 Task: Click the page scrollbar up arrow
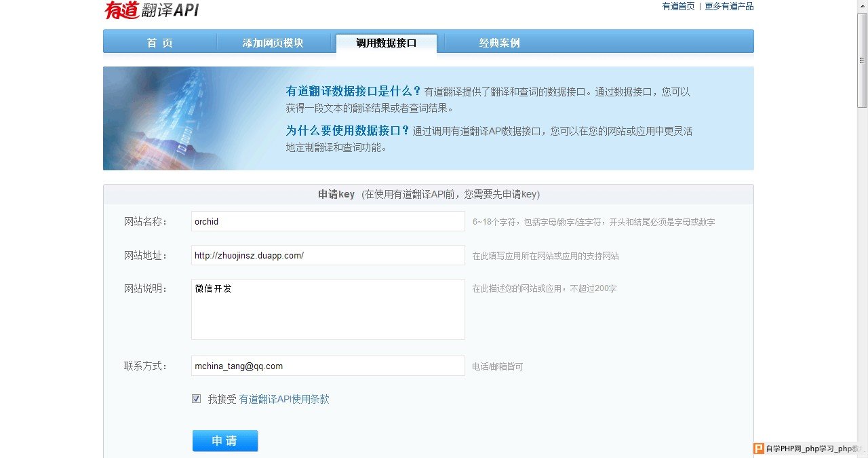(862, 5)
